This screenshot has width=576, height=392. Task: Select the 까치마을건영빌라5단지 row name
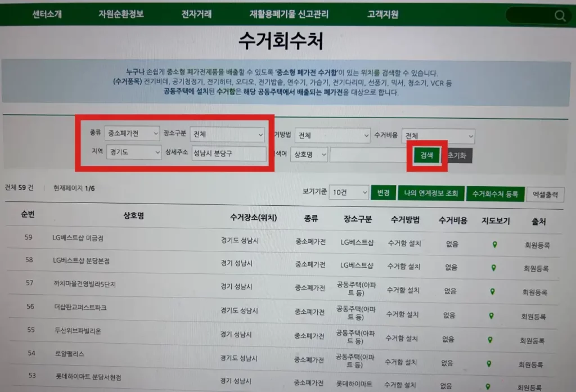pyautogui.click(x=85, y=284)
